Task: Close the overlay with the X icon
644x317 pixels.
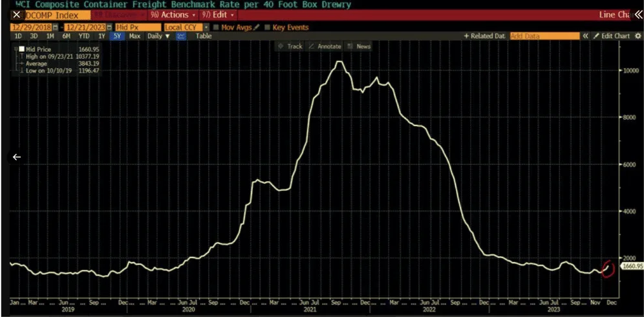Action: 16,15
